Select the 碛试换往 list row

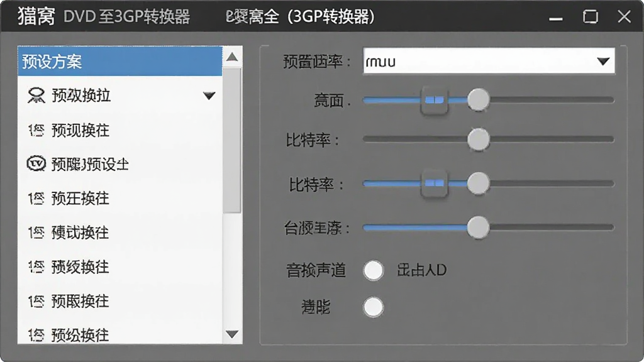pyautogui.click(x=120, y=233)
